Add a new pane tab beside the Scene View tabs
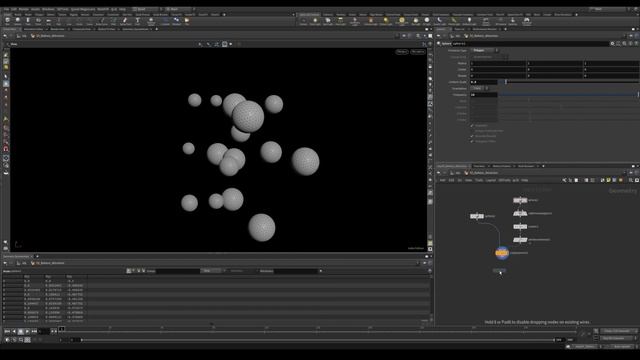 (x=157, y=29)
